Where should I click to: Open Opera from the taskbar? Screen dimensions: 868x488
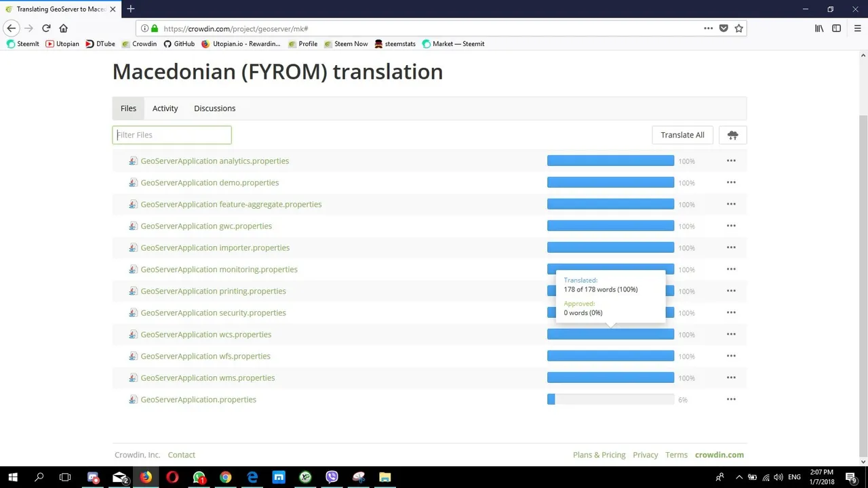pyautogui.click(x=172, y=477)
